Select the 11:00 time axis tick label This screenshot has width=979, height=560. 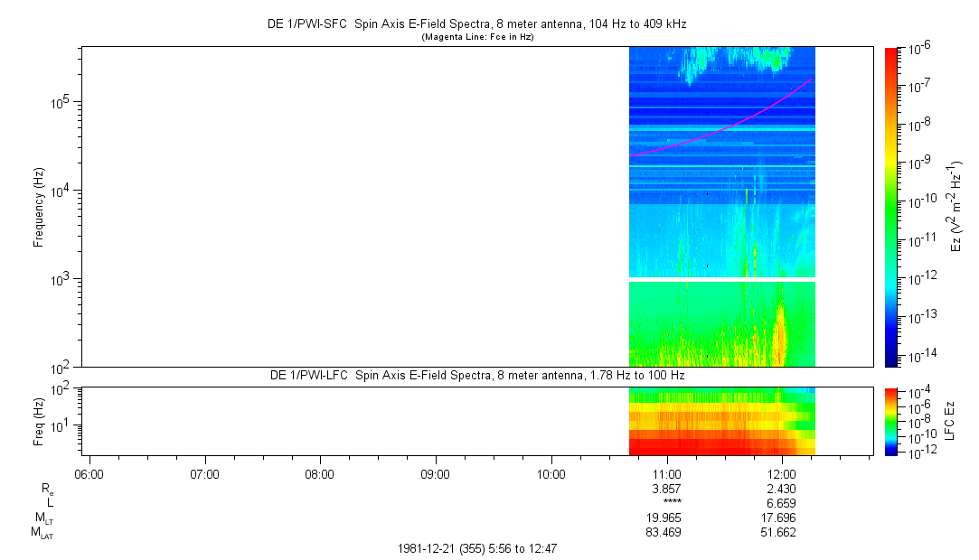[x=666, y=474]
